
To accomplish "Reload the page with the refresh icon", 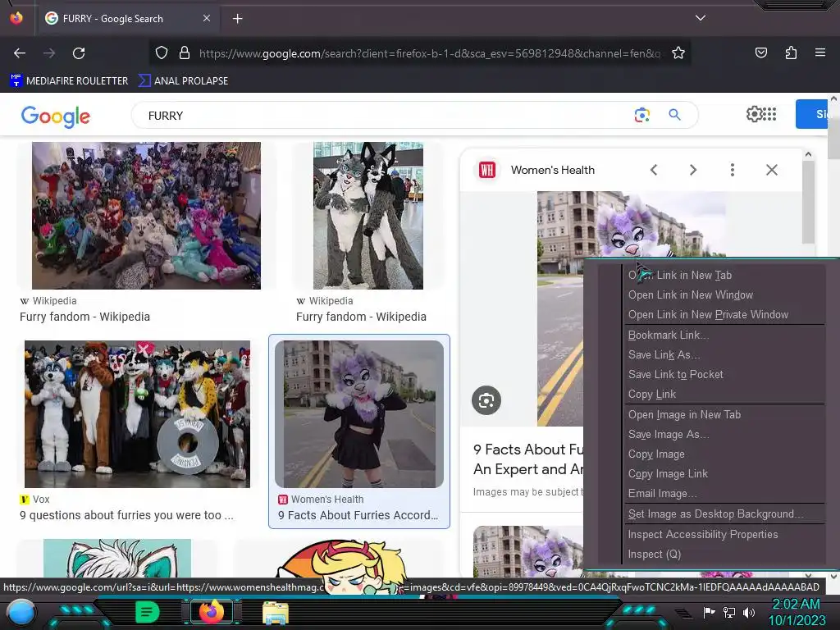I will pyautogui.click(x=79, y=53).
